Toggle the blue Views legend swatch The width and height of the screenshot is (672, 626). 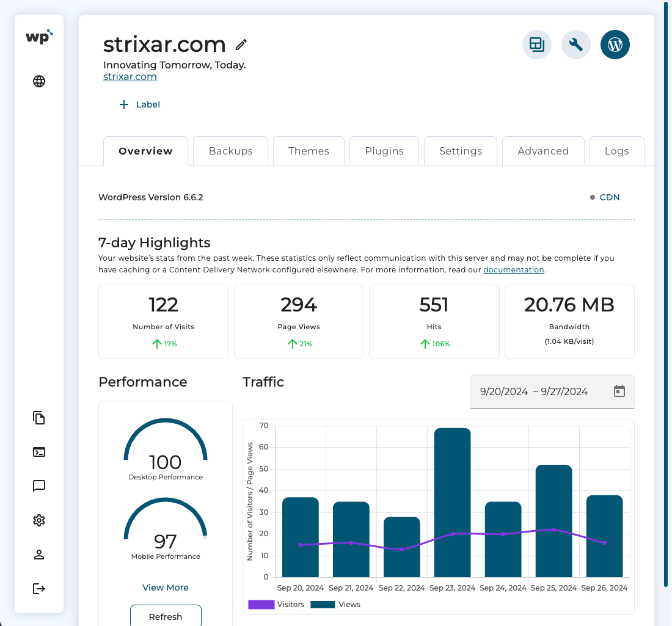[x=323, y=605]
